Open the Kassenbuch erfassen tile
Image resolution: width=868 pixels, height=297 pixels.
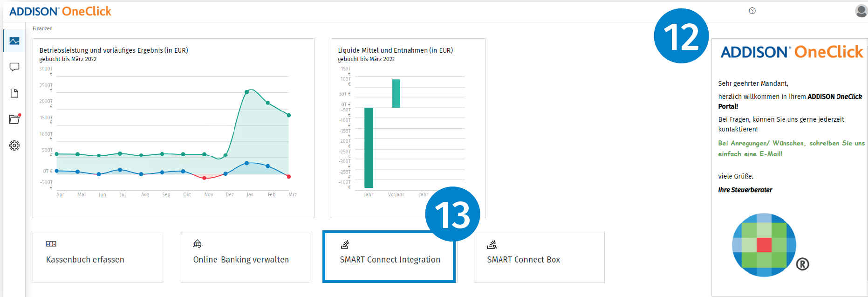[x=98, y=258]
